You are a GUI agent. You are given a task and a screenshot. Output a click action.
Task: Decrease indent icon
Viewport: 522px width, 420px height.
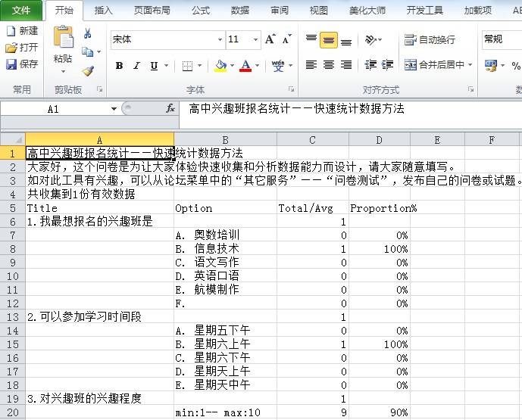click(370, 64)
